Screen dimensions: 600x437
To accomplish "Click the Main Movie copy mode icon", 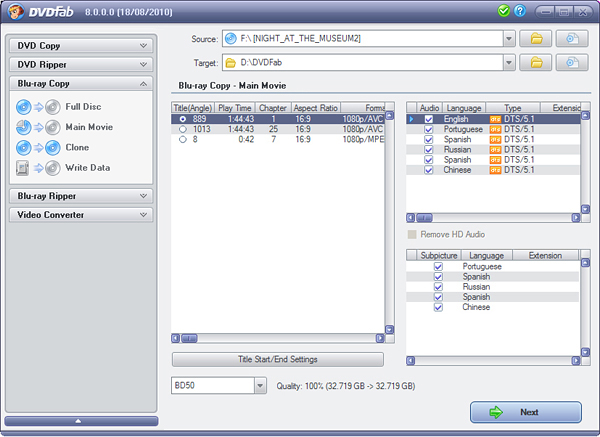I will (x=38, y=127).
